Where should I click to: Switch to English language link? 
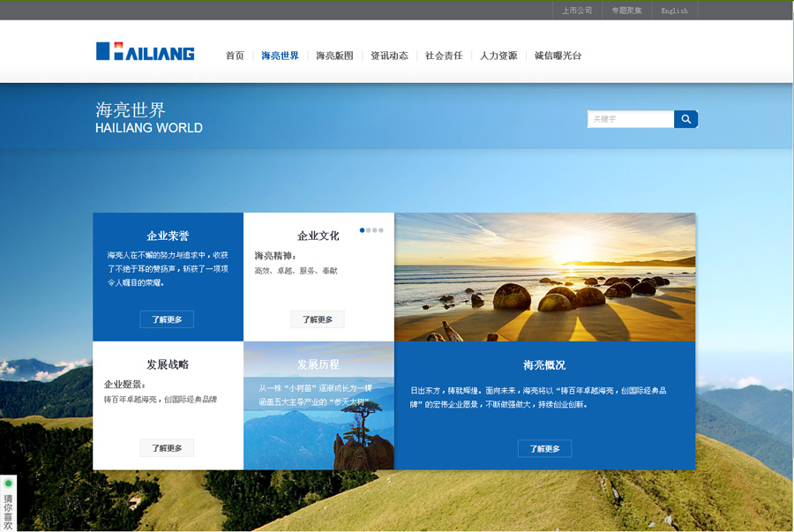[x=675, y=11]
